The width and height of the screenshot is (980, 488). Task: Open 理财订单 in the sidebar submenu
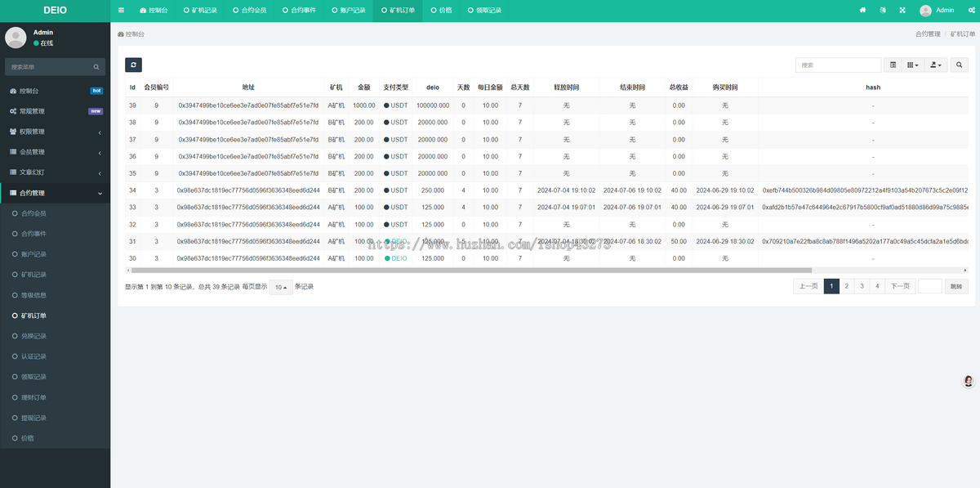point(55,397)
